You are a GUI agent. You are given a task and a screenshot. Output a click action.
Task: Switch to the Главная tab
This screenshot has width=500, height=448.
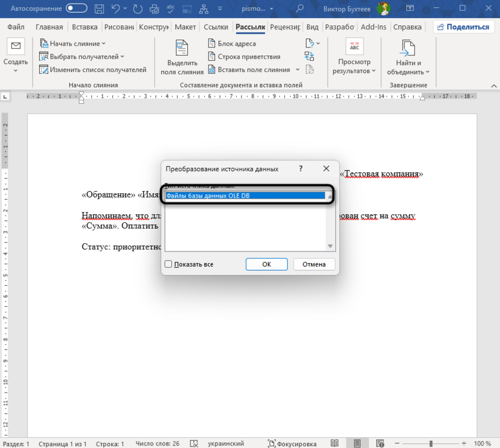click(x=49, y=27)
